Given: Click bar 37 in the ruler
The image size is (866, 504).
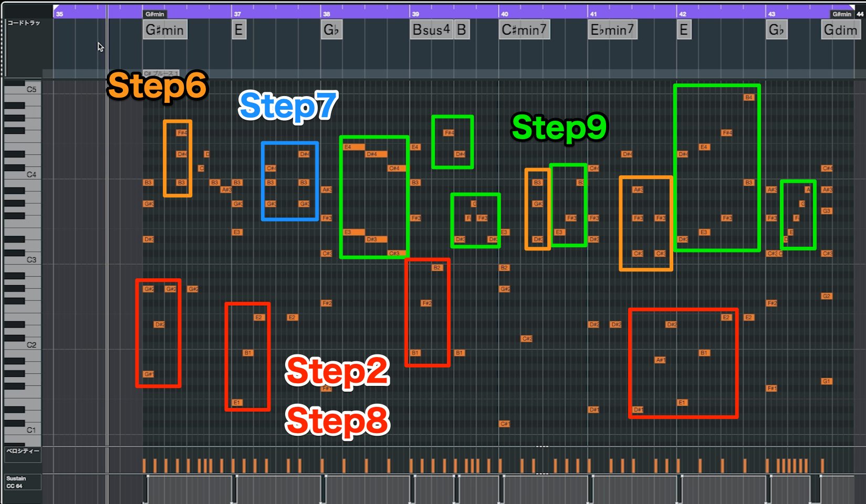Looking at the screenshot, I should 237,14.
